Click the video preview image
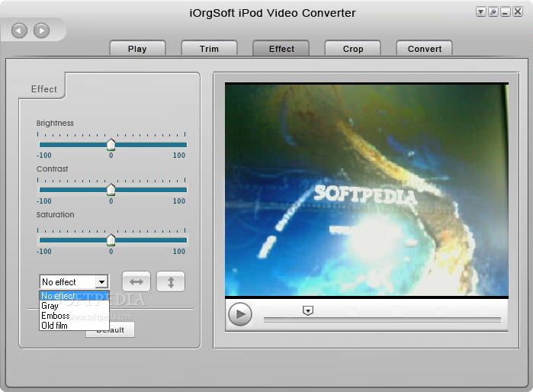Image resolution: width=533 pixels, height=392 pixels. (367, 189)
